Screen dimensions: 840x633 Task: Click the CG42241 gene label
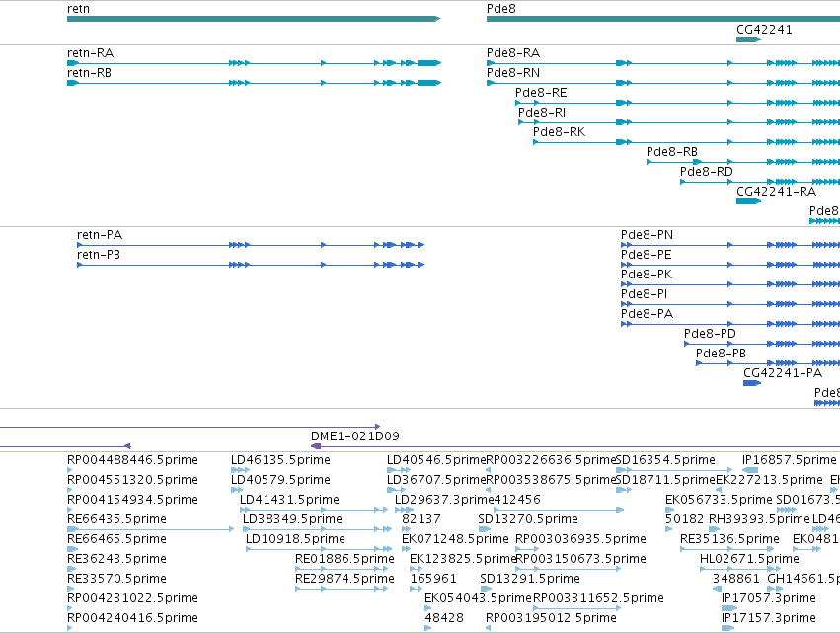tap(764, 30)
